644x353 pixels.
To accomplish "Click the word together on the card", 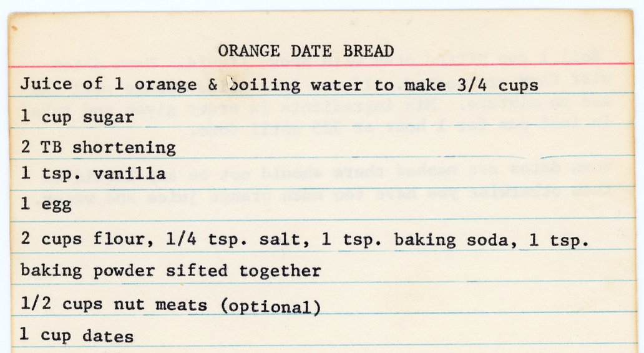I will [280, 271].
